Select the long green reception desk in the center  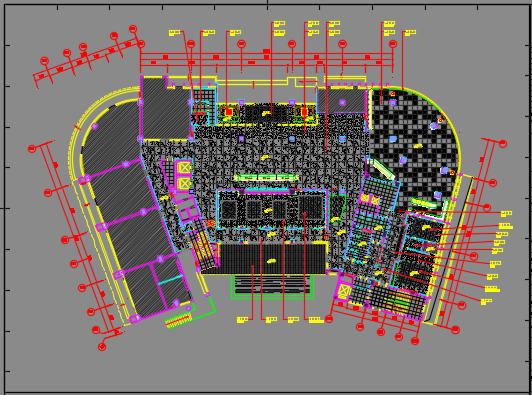coord(266,177)
